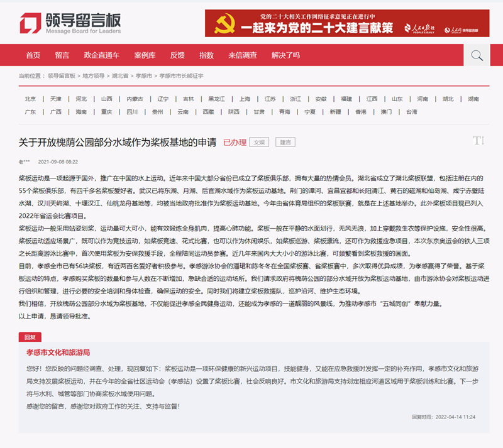Select the 台湾 region link
Viewport: 503px width, 448px height.
[x=412, y=112]
